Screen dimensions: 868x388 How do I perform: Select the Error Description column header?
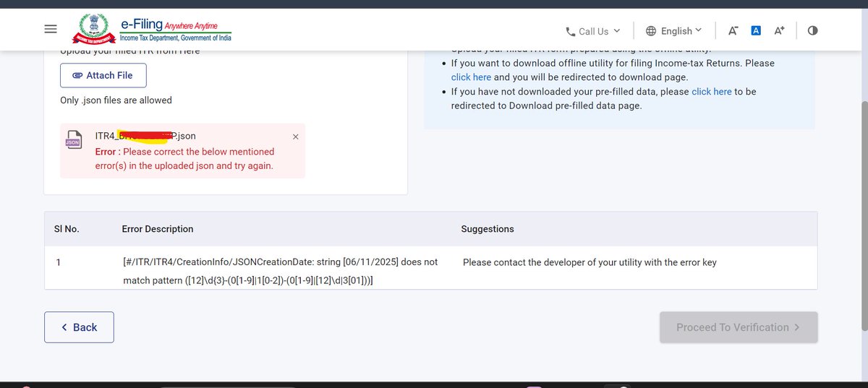[158, 229]
